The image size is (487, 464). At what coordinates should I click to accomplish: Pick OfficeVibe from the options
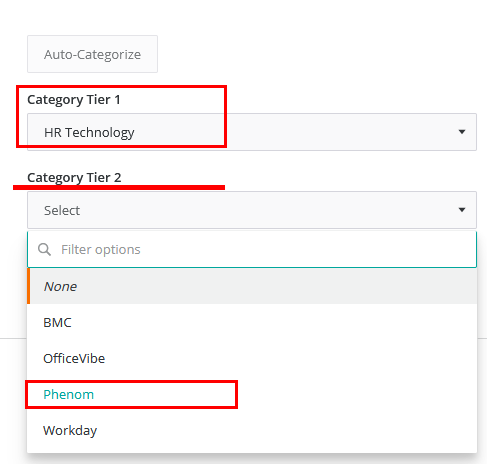tap(252, 358)
